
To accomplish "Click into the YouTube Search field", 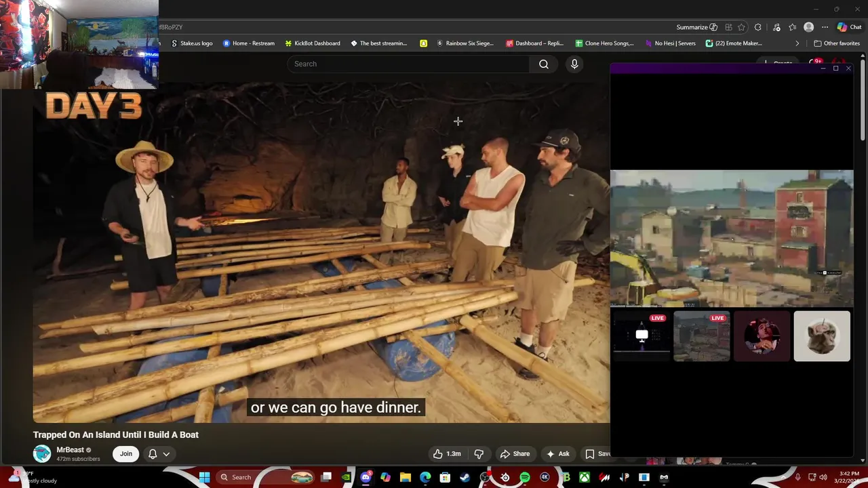I will tap(408, 64).
